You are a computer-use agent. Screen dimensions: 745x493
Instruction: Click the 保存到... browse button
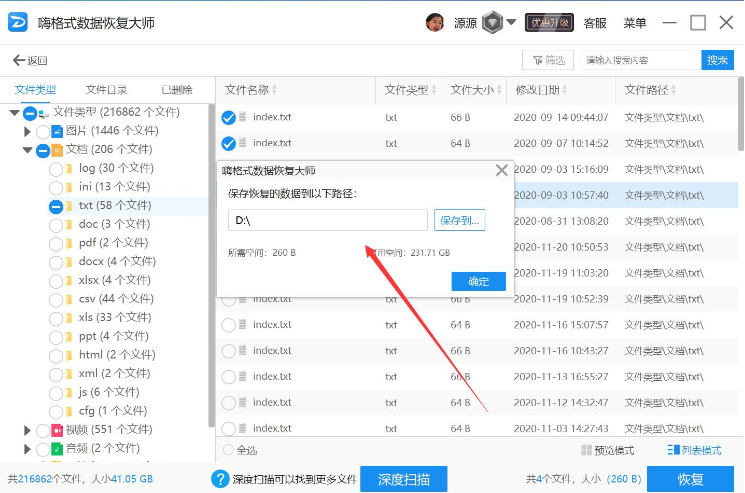click(x=460, y=219)
